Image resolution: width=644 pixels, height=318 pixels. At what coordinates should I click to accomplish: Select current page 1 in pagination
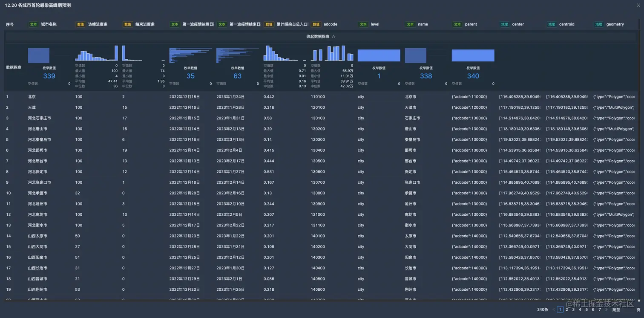pos(561,309)
